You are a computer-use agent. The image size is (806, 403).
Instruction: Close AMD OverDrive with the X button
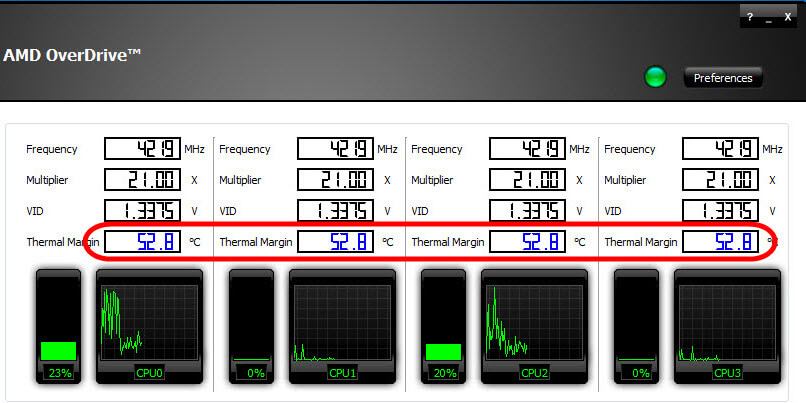(788, 18)
